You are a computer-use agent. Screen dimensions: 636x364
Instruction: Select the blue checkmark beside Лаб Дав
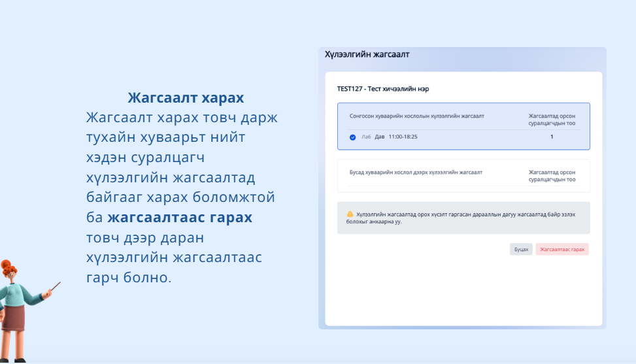click(352, 137)
